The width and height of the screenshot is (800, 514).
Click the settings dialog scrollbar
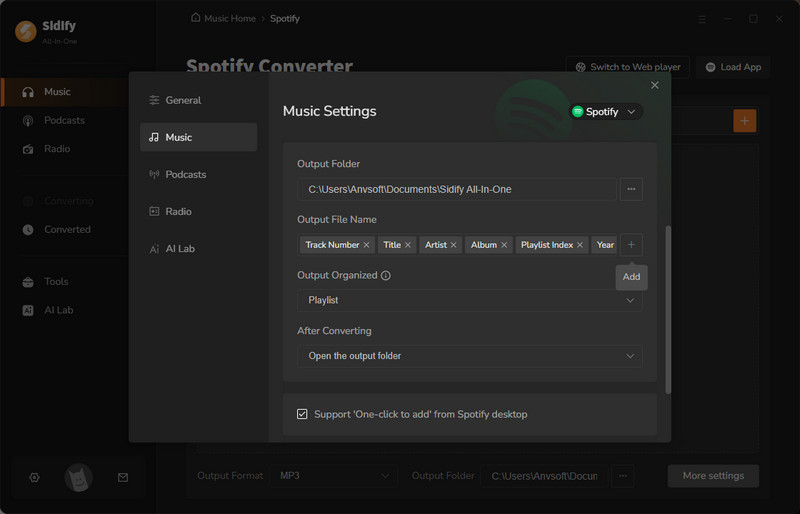[668, 309]
